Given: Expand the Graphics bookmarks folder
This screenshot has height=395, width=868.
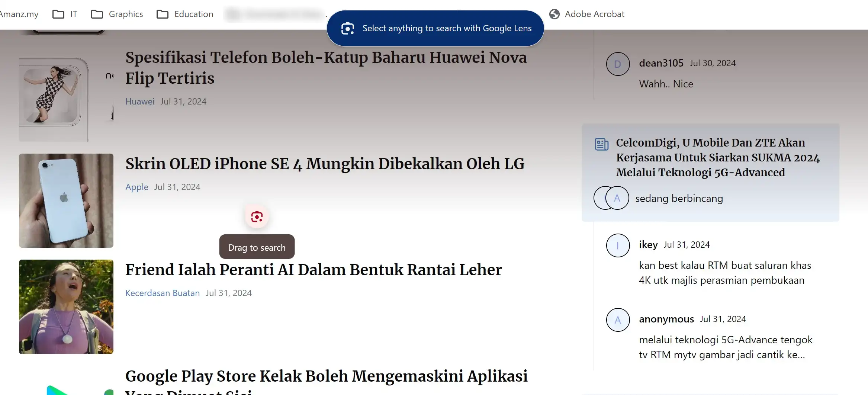Looking at the screenshot, I should (x=117, y=14).
